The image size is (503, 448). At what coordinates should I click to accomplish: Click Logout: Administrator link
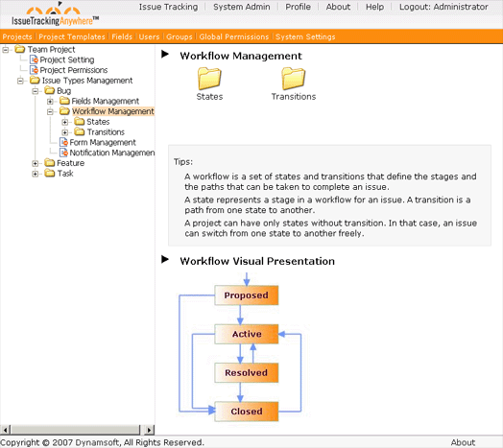pos(443,7)
